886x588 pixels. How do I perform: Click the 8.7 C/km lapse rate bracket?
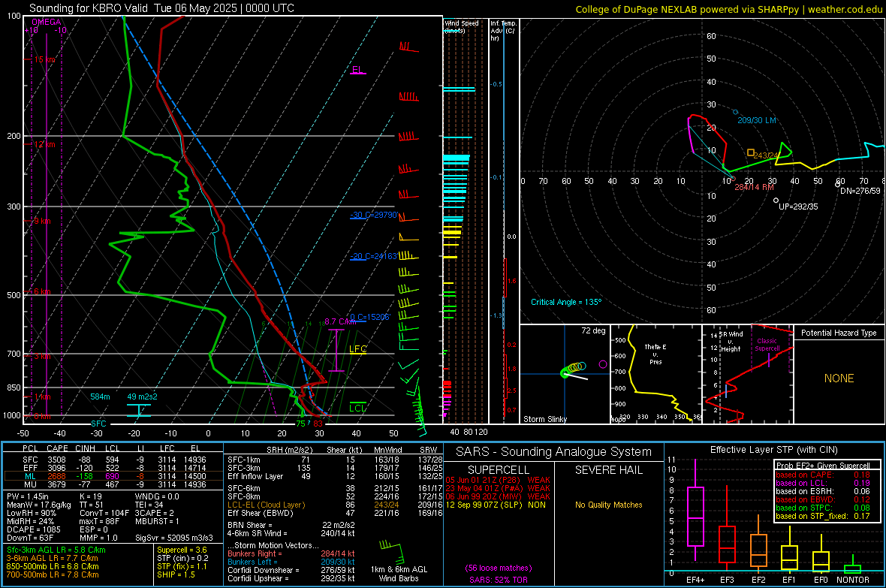336,351
